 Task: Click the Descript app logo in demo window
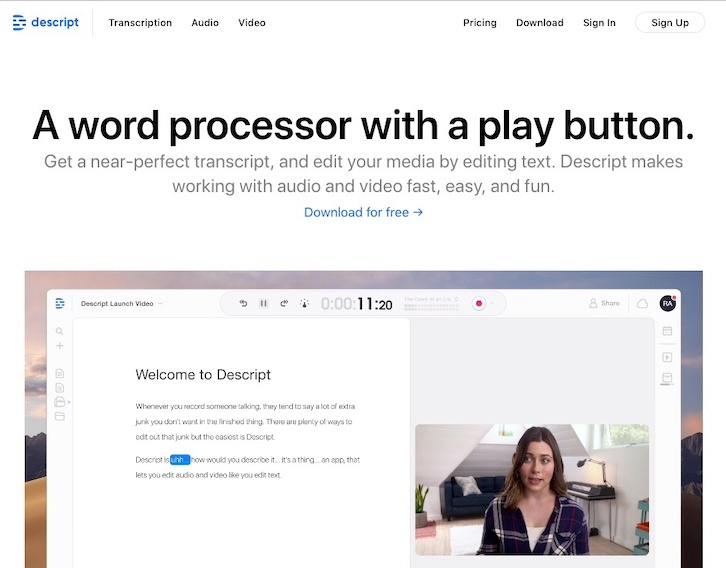(60, 304)
